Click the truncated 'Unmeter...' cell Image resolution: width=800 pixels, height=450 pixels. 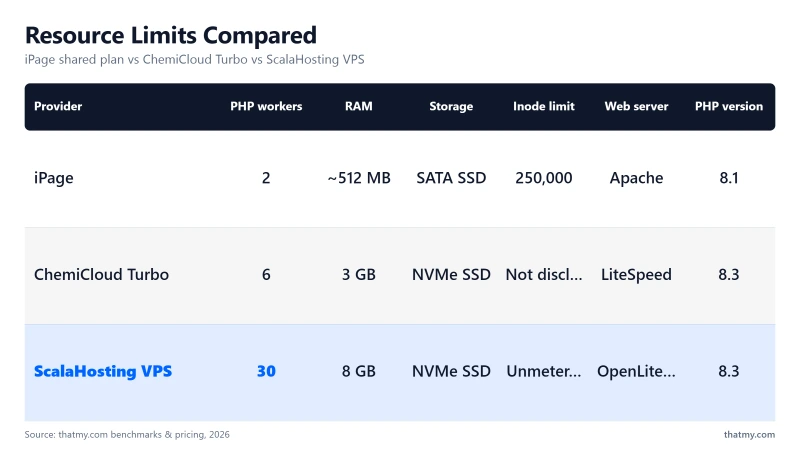[x=544, y=371]
